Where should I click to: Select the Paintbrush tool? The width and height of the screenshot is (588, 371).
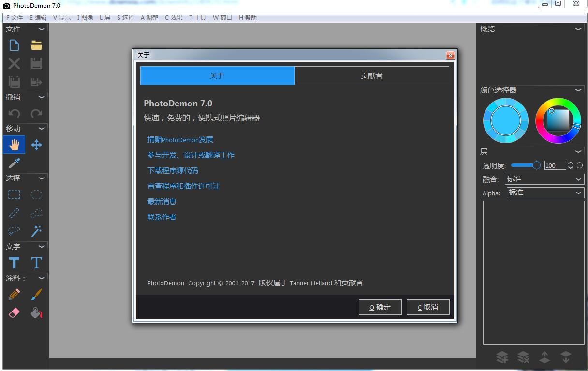click(x=36, y=294)
